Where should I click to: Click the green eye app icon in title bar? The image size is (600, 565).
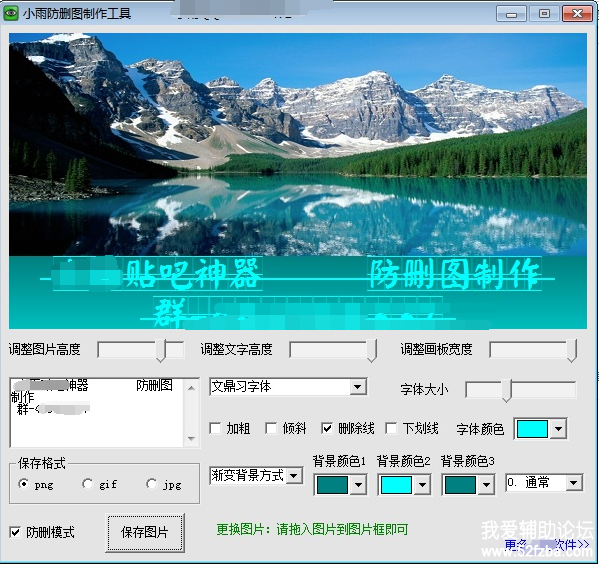tap(11, 13)
